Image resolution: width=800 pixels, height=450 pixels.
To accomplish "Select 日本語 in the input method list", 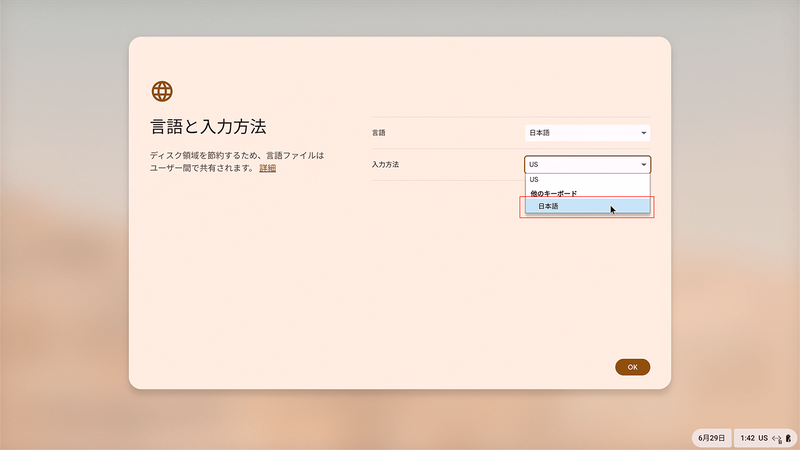I will (588, 206).
